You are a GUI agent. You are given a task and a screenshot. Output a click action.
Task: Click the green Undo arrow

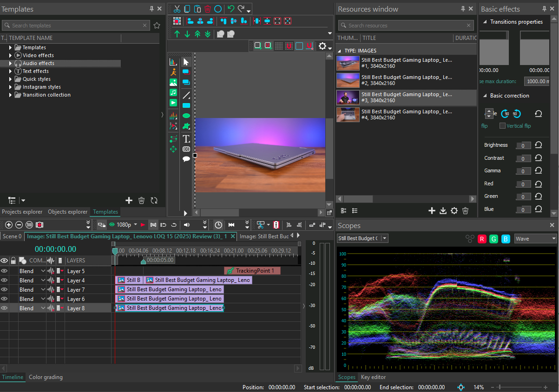tap(230, 9)
